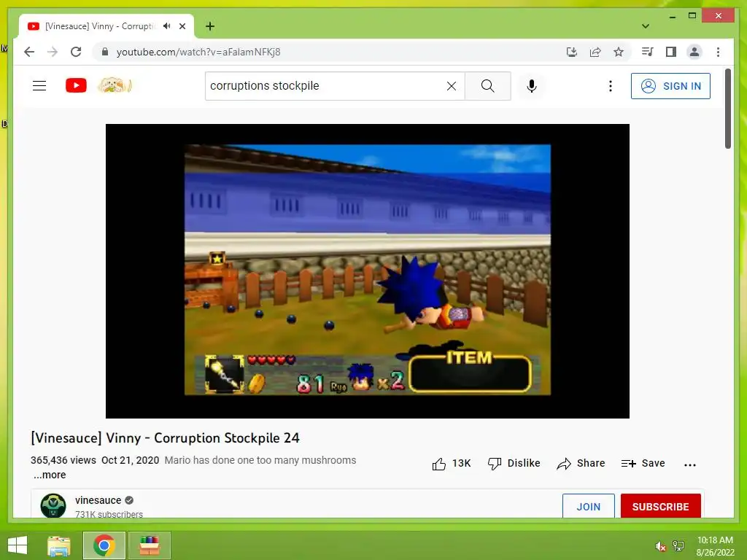Open more actions ellipsis below video
The image size is (747, 560).
(x=690, y=464)
